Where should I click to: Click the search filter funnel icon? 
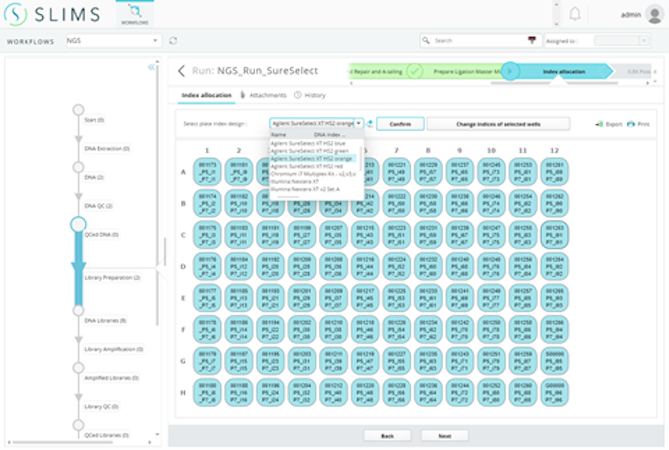532,40
